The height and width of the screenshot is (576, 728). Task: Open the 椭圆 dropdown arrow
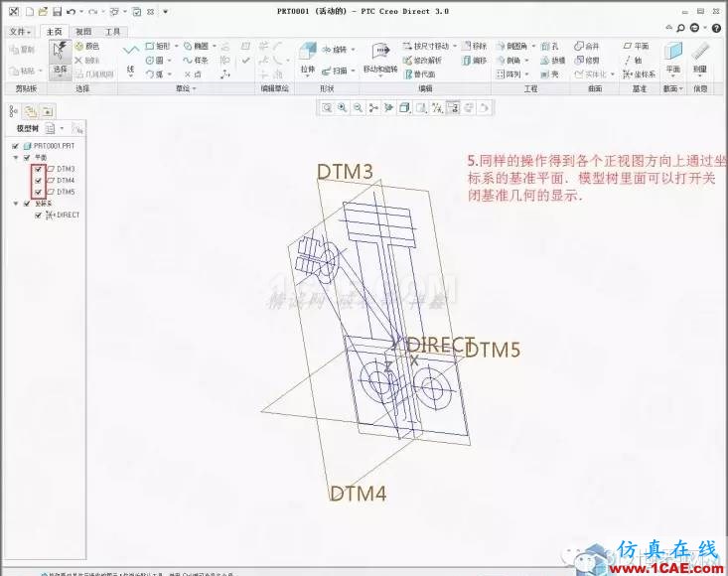pyautogui.click(x=215, y=46)
